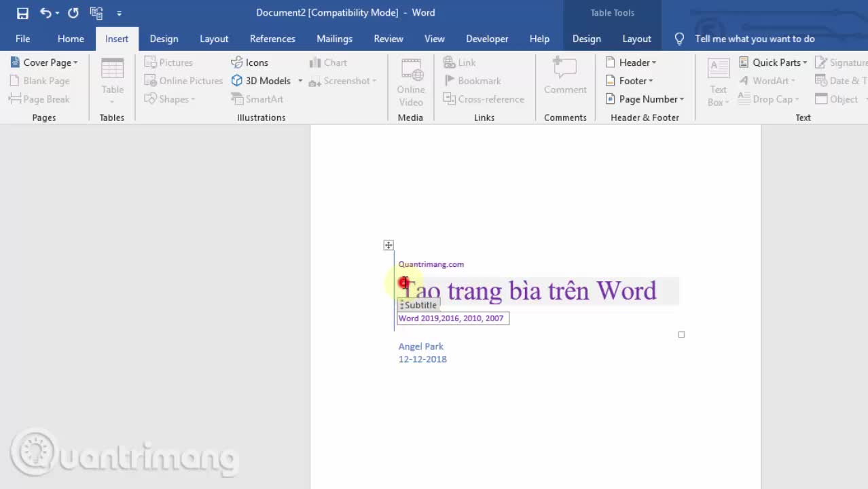Open the Shapes gallery
868x489 pixels.
pos(170,99)
